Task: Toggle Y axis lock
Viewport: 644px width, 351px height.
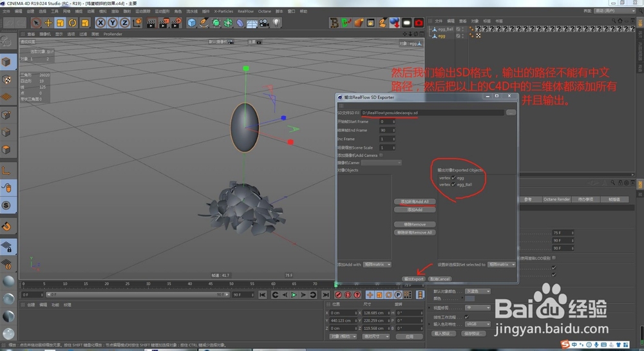Action: click(113, 23)
